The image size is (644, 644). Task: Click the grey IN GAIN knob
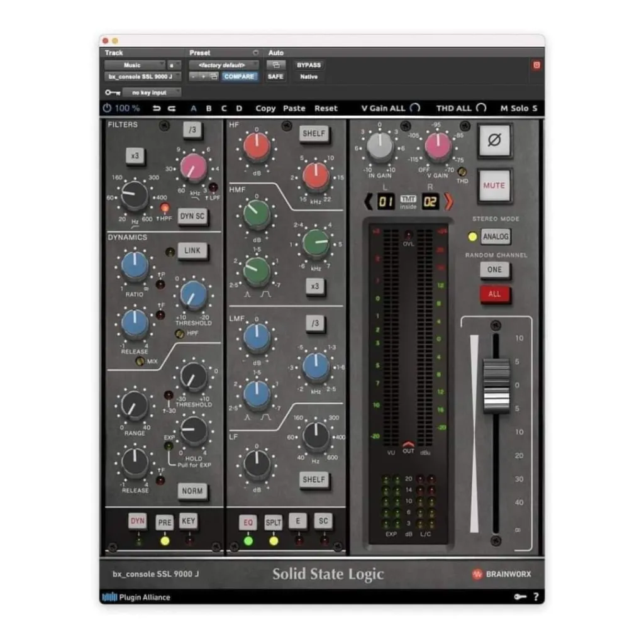click(380, 145)
